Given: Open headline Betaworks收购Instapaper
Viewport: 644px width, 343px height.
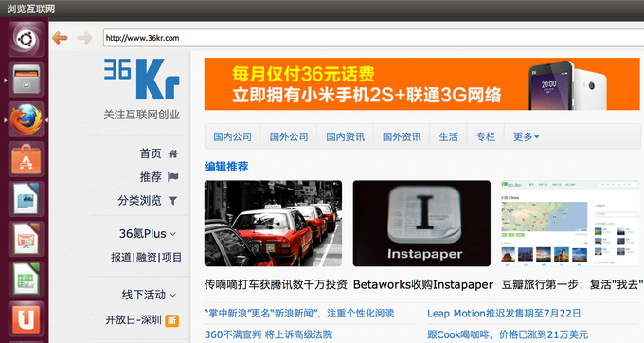Looking at the screenshot, I should tap(423, 284).
